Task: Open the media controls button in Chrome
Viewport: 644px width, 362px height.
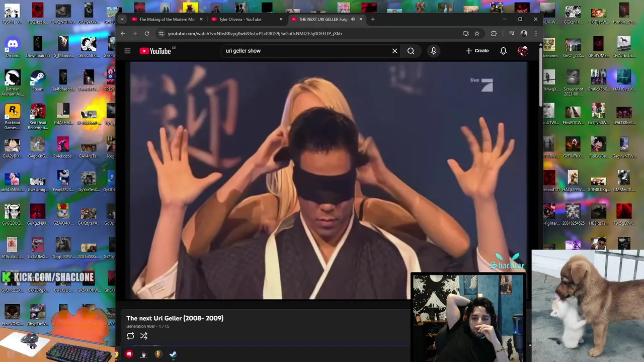Action: pos(512,34)
